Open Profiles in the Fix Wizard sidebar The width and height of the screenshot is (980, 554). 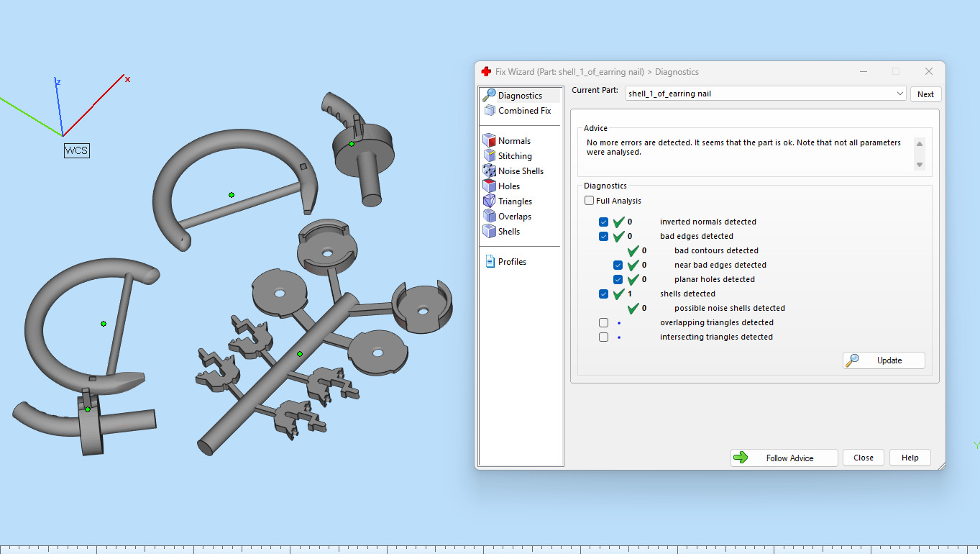(505, 262)
